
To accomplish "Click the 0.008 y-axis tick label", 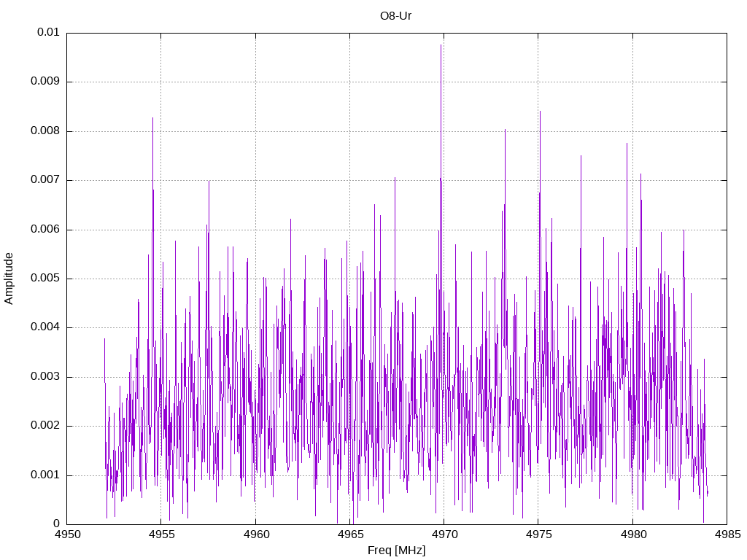I will (x=46, y=131).
